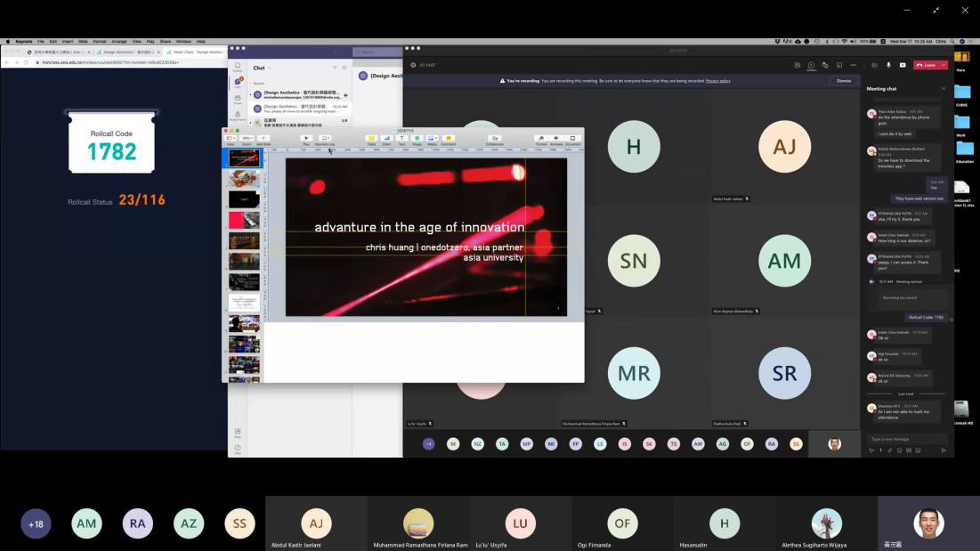Click the share content icon in meeting
The height and width of the screenshot is (551, 980).
903,65
